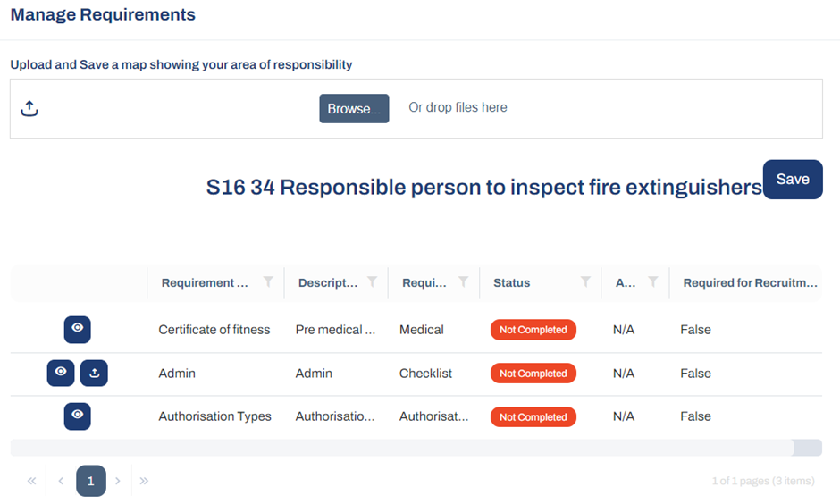Image resolution: width=840 pixels, height=504 pixels.
Task: Click the upload arrow icon in dropzone
Action: 29,108
